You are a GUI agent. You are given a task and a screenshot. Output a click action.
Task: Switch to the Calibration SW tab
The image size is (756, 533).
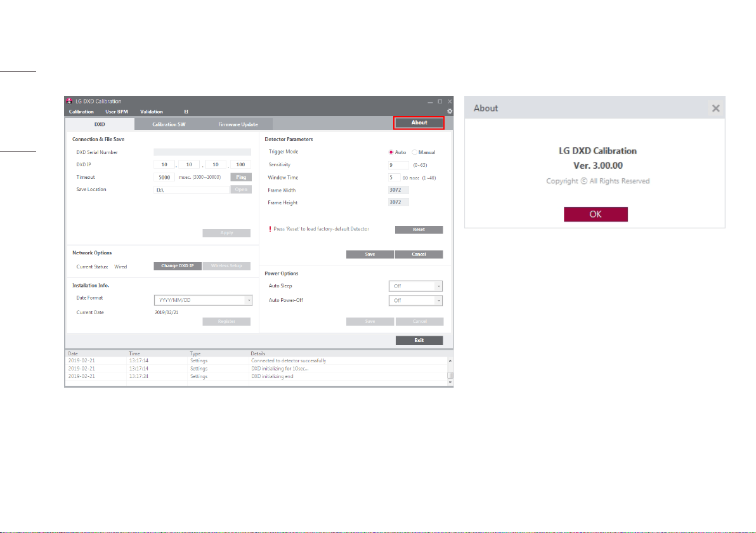169,124
